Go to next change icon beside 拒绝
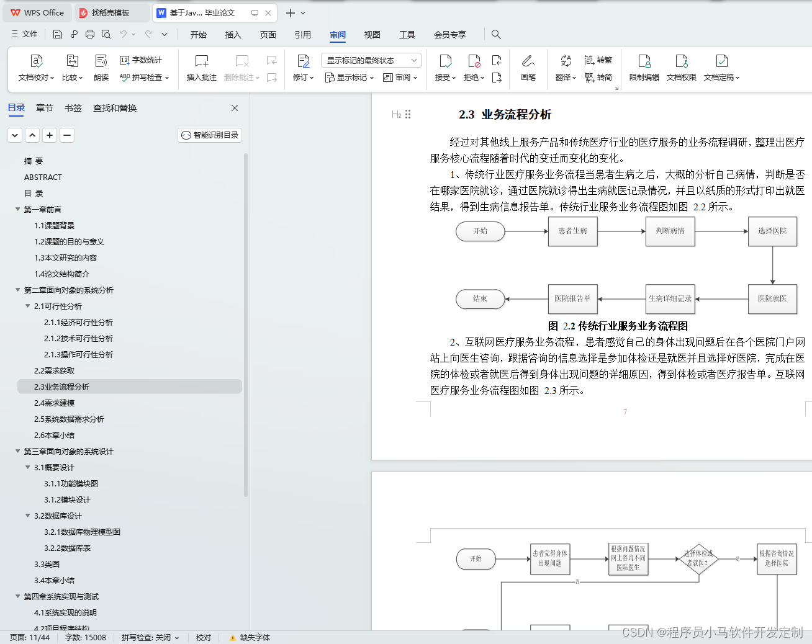The image size is (812, 644). [497, 78]
